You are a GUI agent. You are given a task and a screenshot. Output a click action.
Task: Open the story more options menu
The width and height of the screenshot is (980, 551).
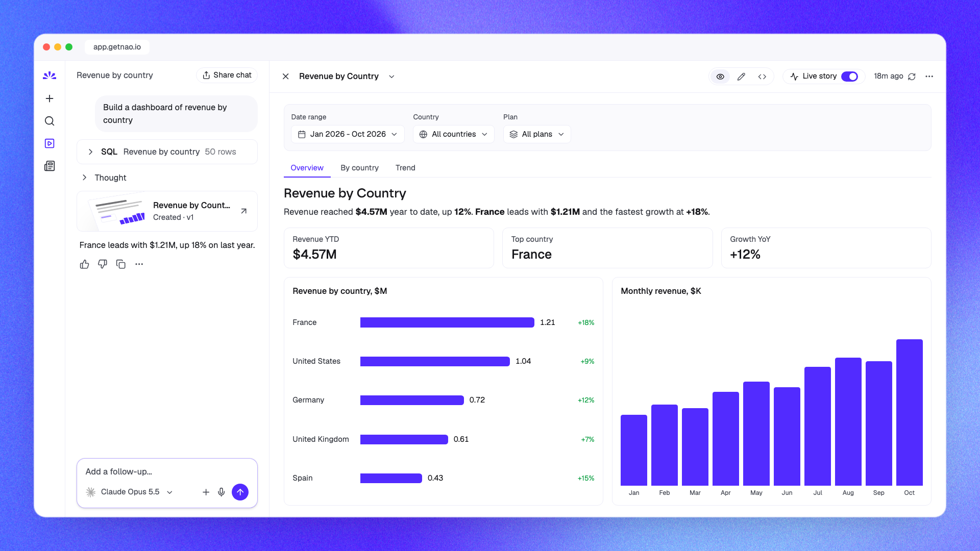pyautogui.click(x=929, y=77)
